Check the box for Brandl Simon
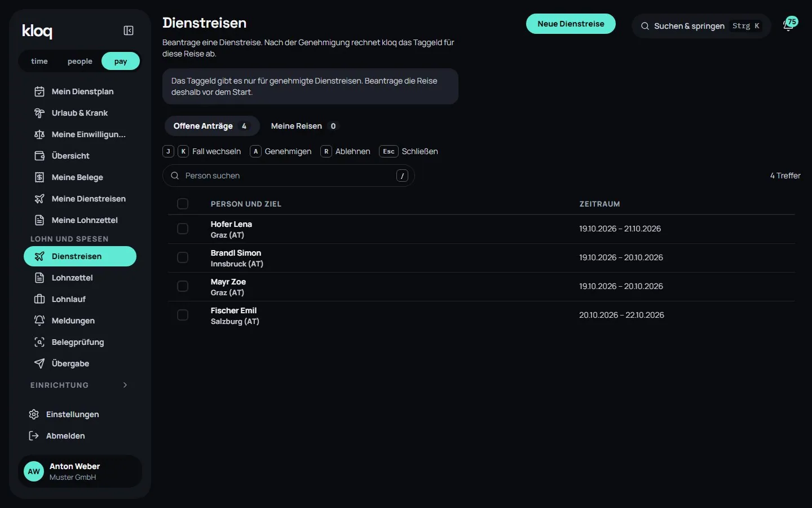Image resolution: width=812 pixels, height=508 pixels. point(183,257)
